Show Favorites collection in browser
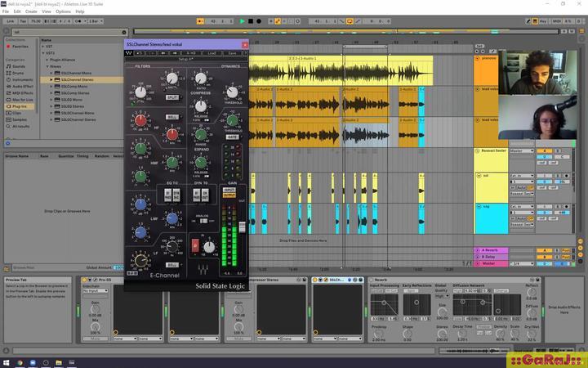The width and height of the screenshot is (588, 368). click(18, 47)
